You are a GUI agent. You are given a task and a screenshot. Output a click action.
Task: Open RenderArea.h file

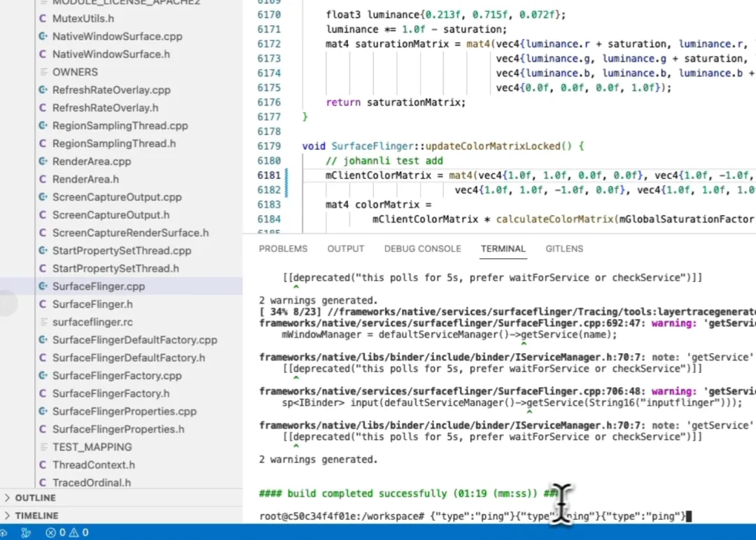coord(85,178)
